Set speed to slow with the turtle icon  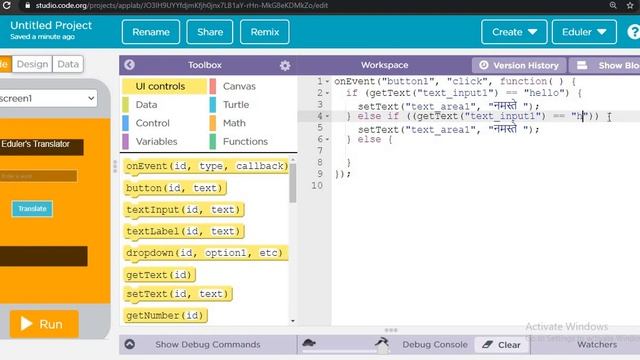click(x=309, y=343)
